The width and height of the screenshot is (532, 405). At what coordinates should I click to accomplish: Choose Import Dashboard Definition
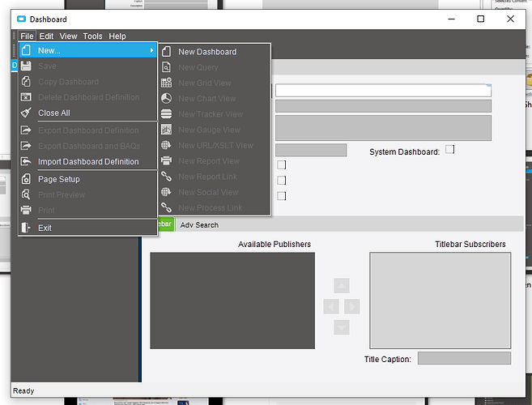click(x=88, y=161)
